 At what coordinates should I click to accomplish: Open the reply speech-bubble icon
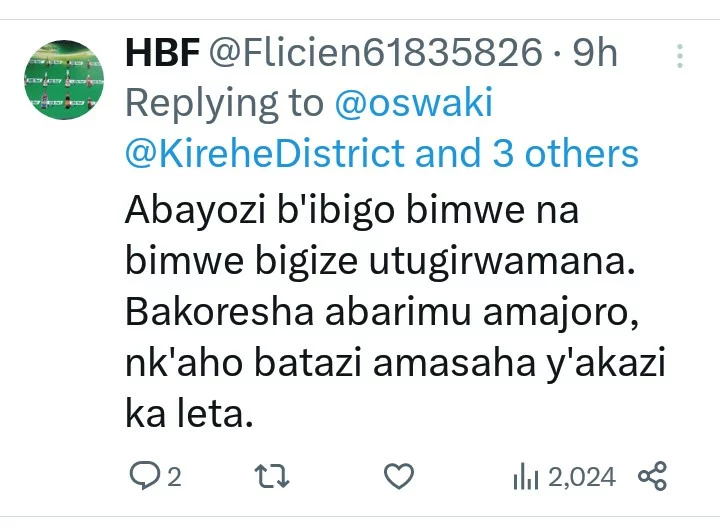pos(145,476)
